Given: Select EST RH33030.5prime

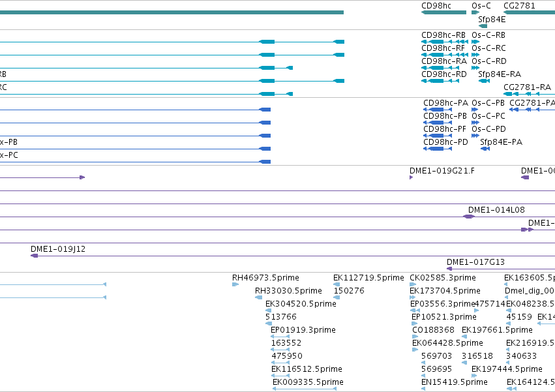Looking at the screenshot, I should (x=288, y=291).
